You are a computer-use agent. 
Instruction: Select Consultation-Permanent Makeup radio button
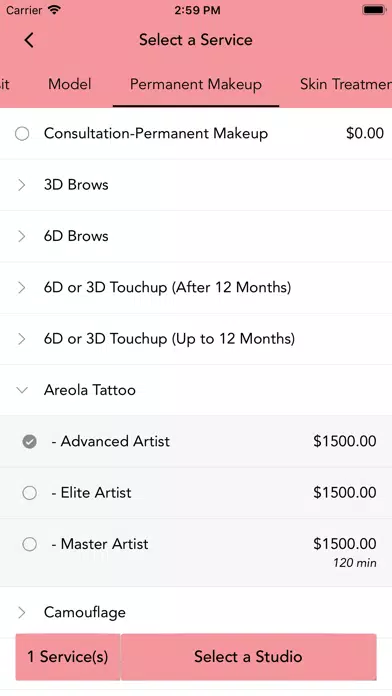22,133
